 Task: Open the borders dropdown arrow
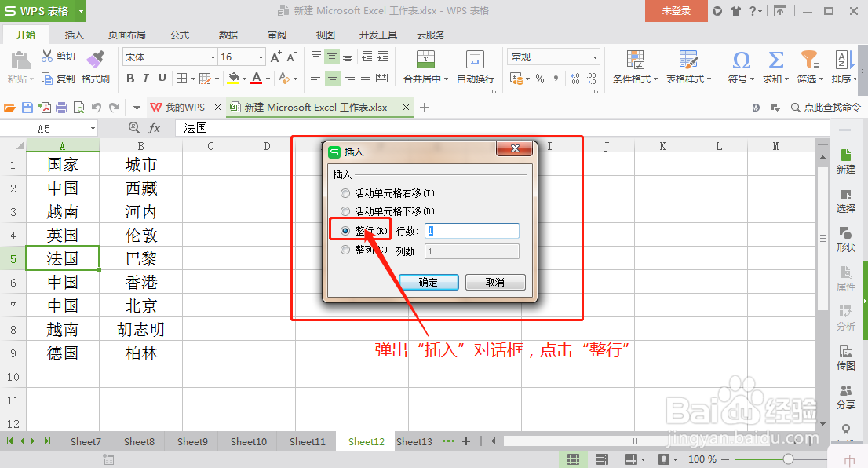pos(192,79)
